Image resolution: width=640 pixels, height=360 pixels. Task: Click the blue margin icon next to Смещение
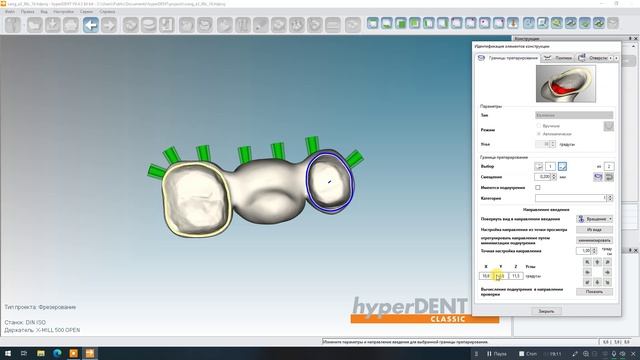(598, 177)
